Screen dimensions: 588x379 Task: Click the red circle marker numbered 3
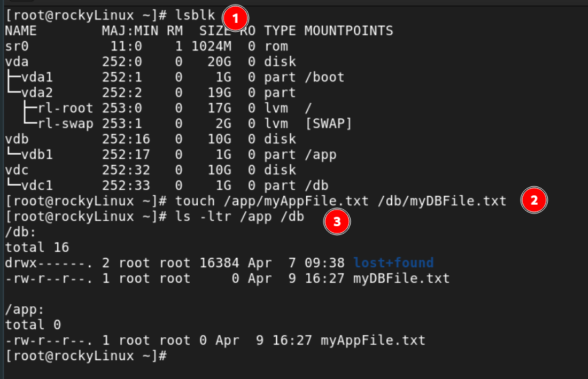[x=337, y=223]
